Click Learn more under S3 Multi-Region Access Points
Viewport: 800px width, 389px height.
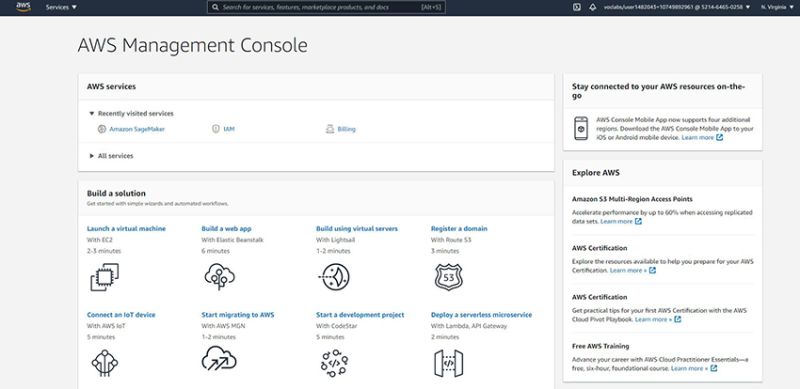pos(617,222)
